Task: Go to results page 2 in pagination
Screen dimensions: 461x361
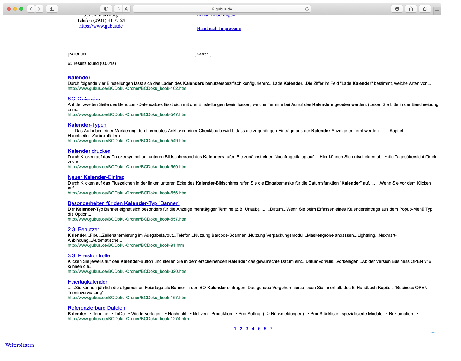Action: point(241,328)
